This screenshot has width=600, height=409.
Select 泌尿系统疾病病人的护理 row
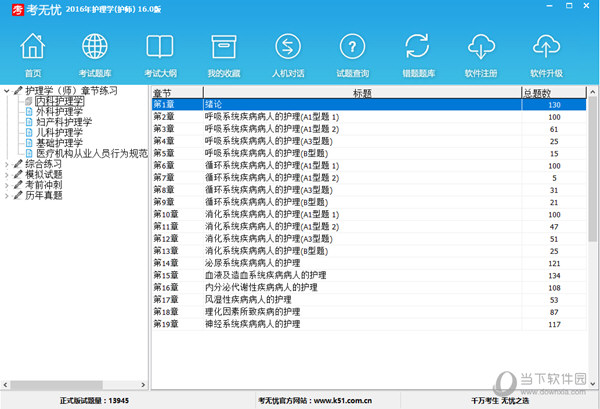coord(369,263)
